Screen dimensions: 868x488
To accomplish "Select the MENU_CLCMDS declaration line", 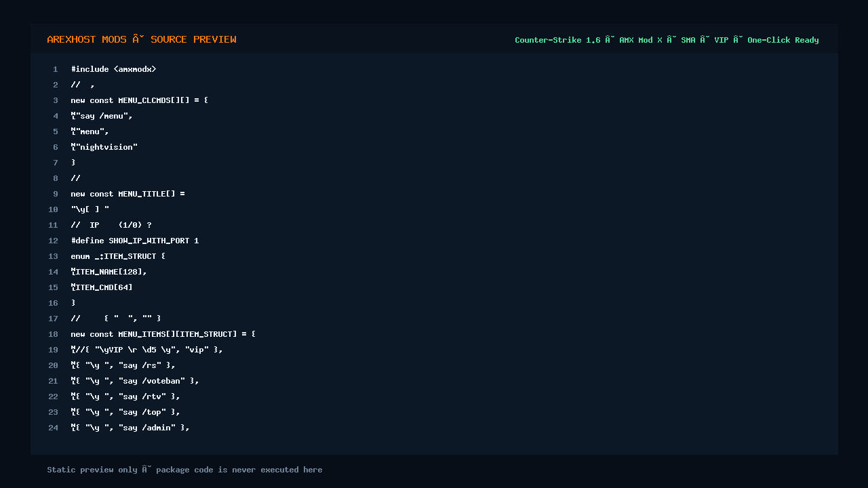I will [x=139, y=100].
